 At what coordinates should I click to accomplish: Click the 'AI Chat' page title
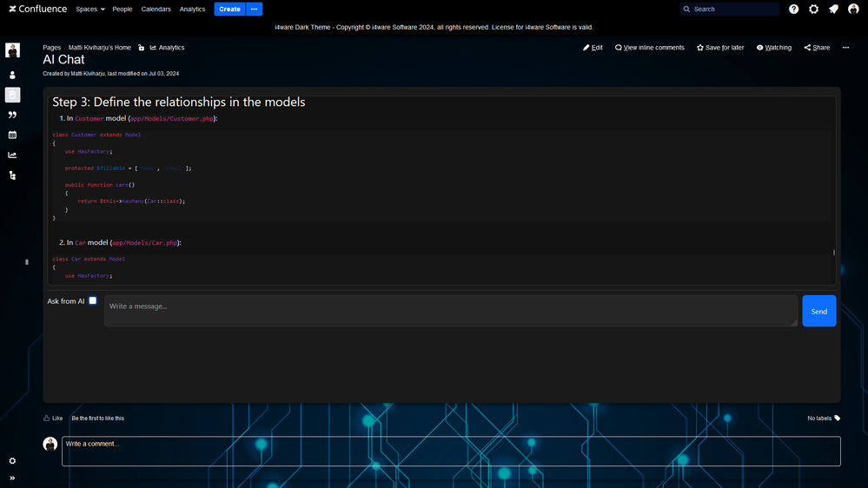tap(63, 60)
